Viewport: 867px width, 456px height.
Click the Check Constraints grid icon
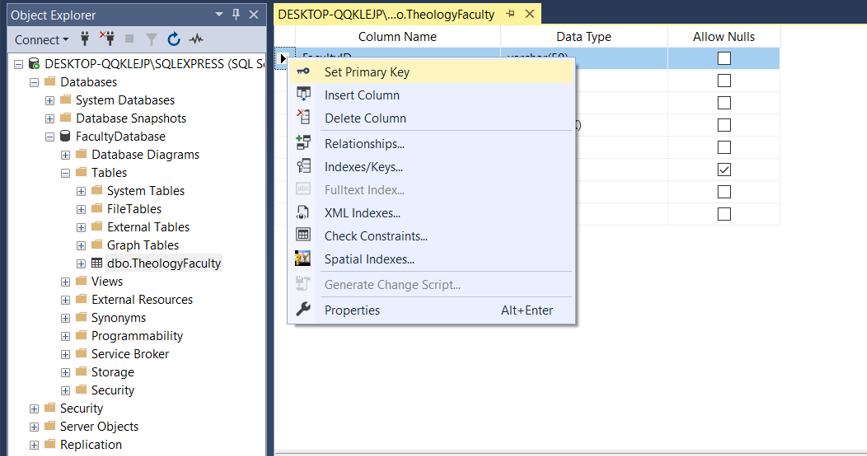tap(303, 235)
